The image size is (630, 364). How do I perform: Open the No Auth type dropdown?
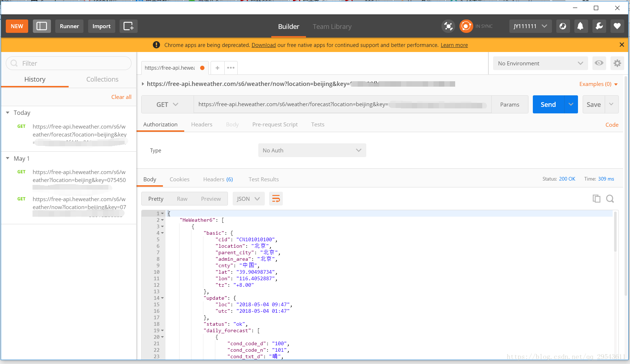(312, 150)
